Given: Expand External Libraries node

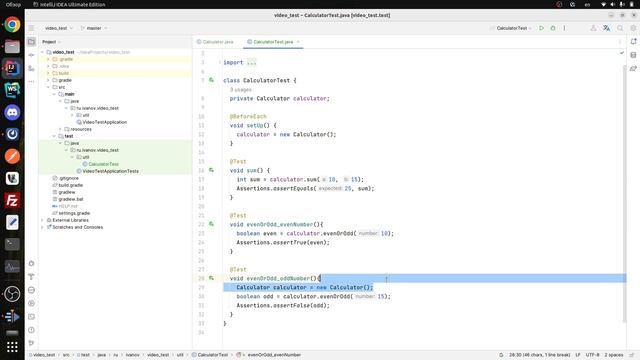Looking at the screenshot, I should click(x=42, y=220).
